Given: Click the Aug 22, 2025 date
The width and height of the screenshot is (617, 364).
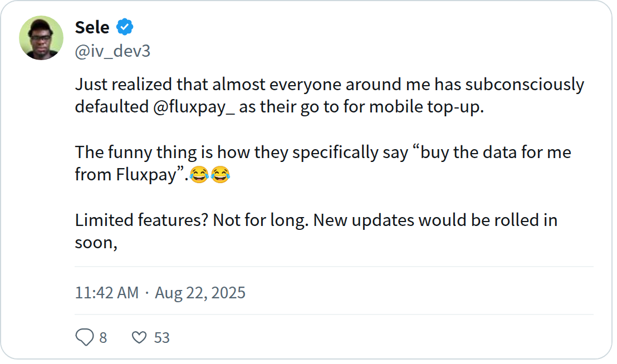Looking at the screenshot, I should [200, 293].
